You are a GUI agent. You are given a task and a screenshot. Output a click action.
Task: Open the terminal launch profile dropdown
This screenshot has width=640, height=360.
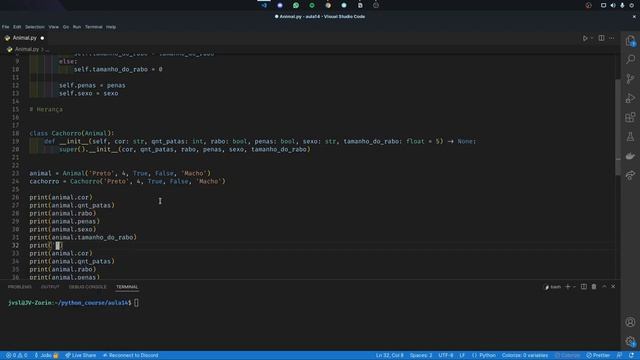pyautogui.click(x=574, y=287)
